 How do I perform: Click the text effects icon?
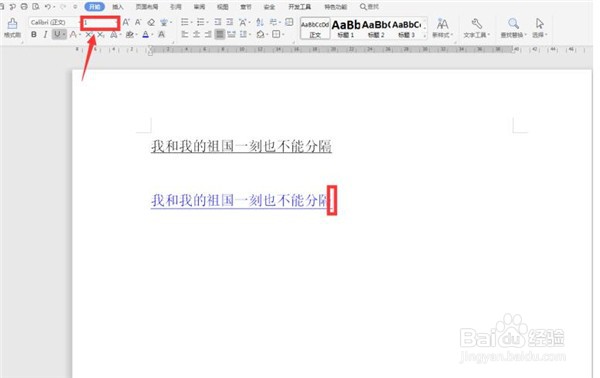(113, 35)
